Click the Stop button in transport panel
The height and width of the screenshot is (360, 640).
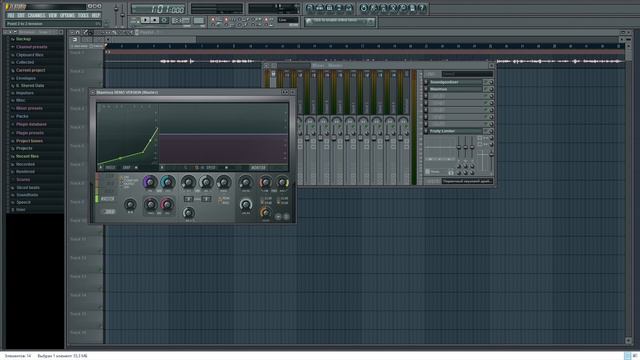pyautogui.click(x=155, y=20)
